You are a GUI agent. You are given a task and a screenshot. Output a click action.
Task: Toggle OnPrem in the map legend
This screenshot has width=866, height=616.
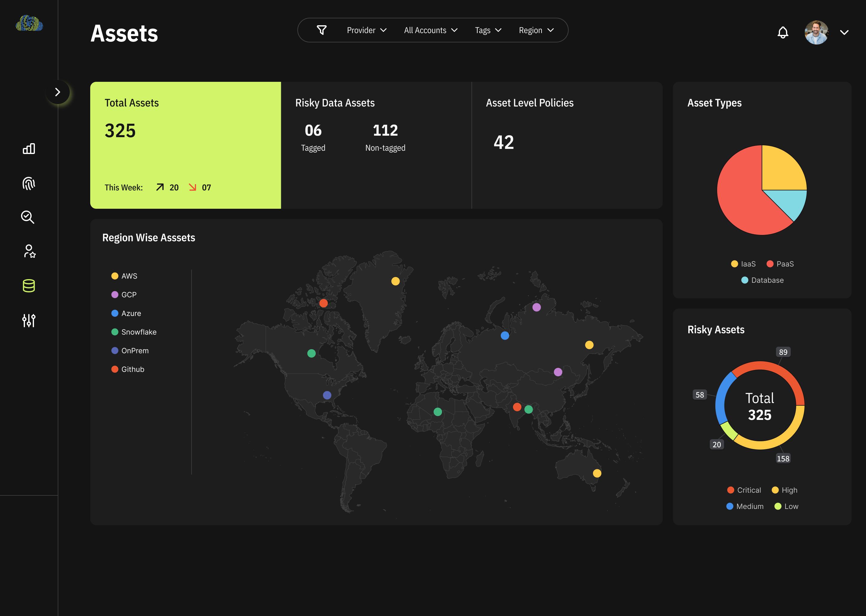(x=130, y=350)
